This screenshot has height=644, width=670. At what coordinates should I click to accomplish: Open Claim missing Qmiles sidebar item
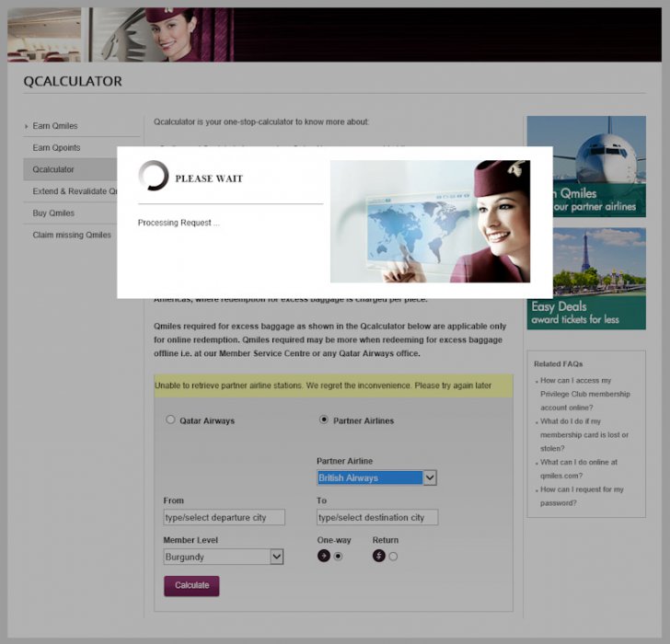pyautogui.click(x=72, y=235)
